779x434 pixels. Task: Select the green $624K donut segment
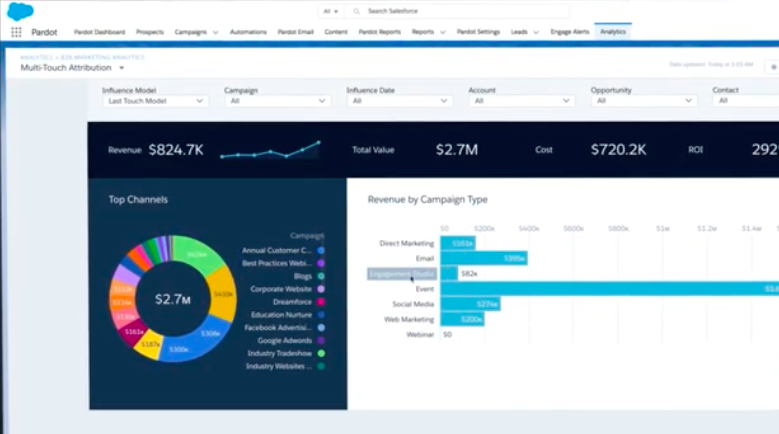coord(197,253)
